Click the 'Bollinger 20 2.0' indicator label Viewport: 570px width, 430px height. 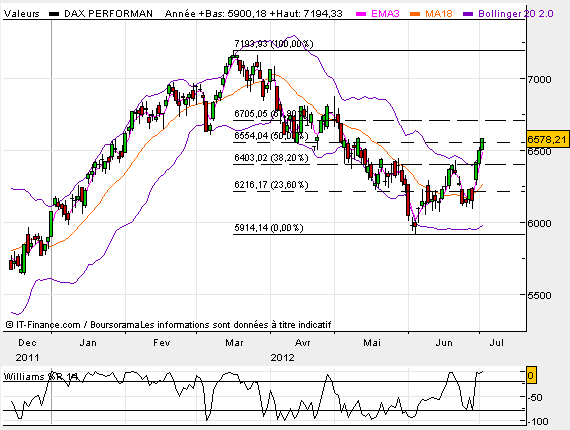click(x=516, y=14)
